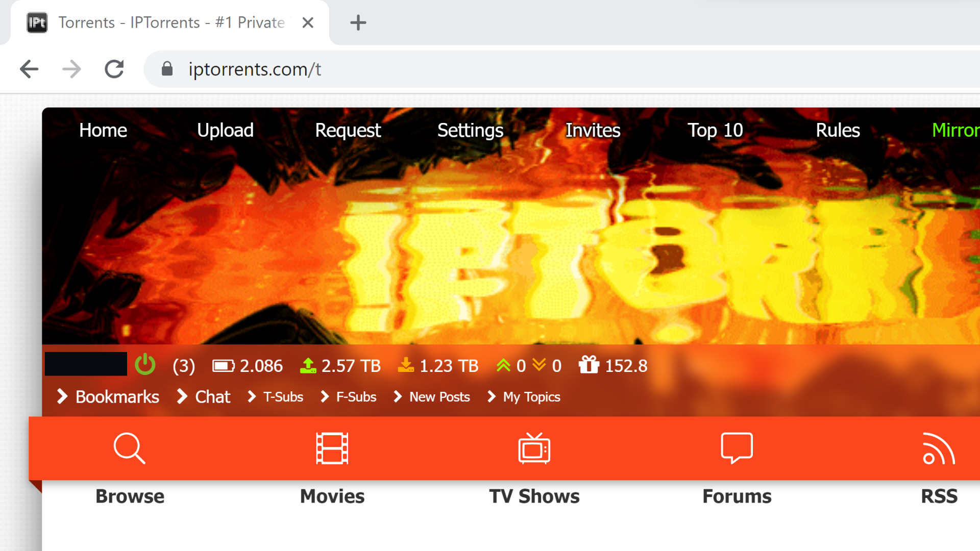Go to the Home menu item
Viewport: 980px width, 551px height.
click(x=103, y=131)
